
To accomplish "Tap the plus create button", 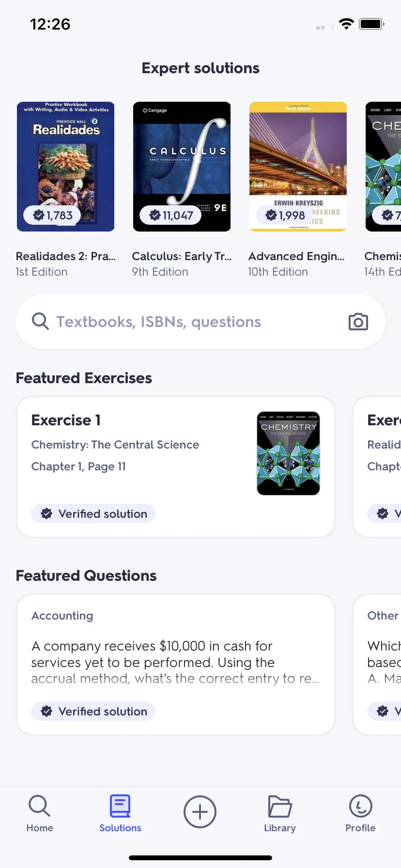I will click(200, 812).
